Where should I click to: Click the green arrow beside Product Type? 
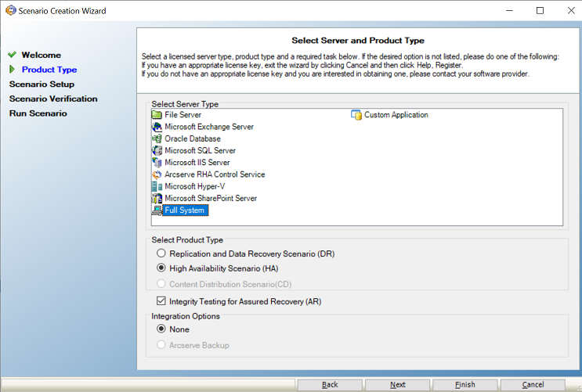coord(13,70)
